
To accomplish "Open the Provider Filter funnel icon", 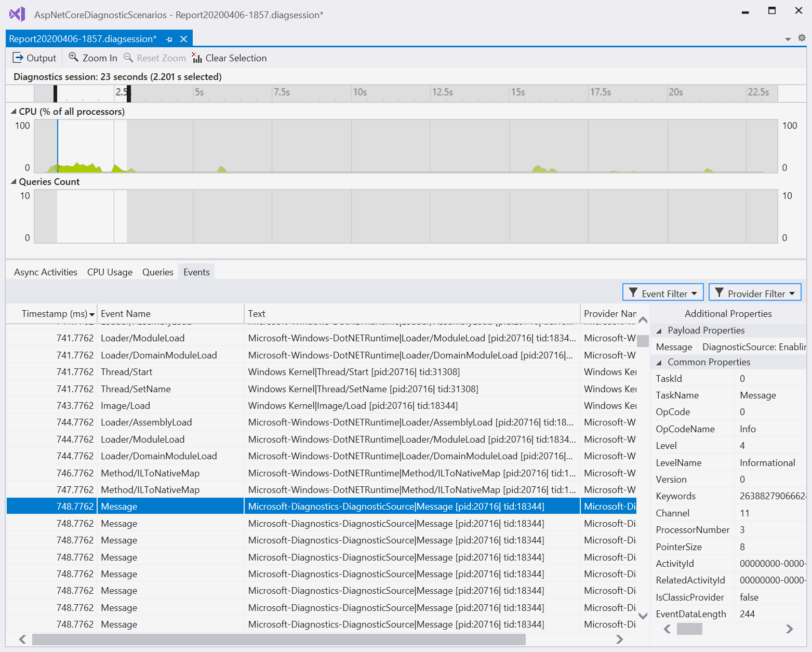I will click(720, 292).
